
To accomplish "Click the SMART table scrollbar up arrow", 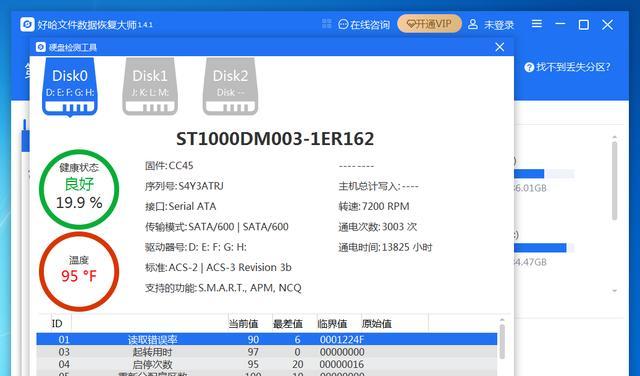I will tap(502, 320).
